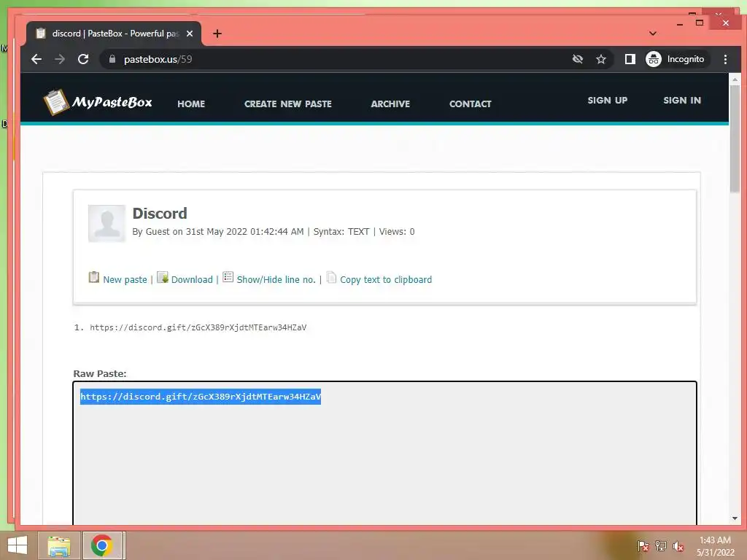Open File Explorer from the taskbar
This screenshot has height=560, width=747.
(59, 545)
